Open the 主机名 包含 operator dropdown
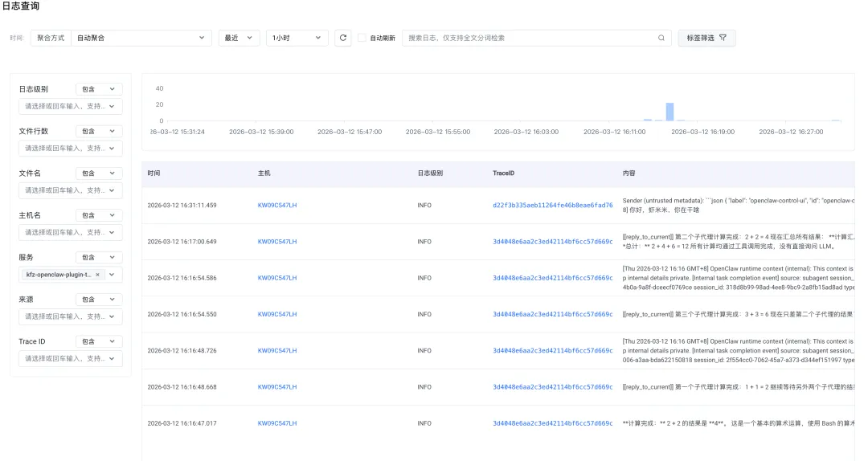This screenshot has width=868, height=461. coord(99,215)
